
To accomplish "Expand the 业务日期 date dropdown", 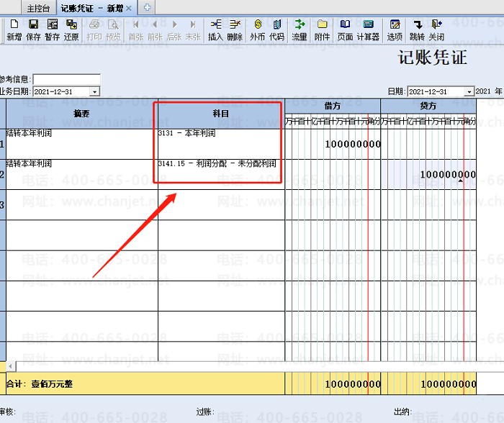I will point(94,92).
